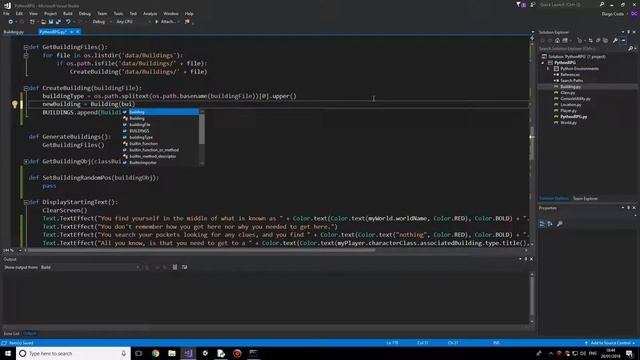
Task: Switch to the Team Explorer tab
Action: click(585, 198)
